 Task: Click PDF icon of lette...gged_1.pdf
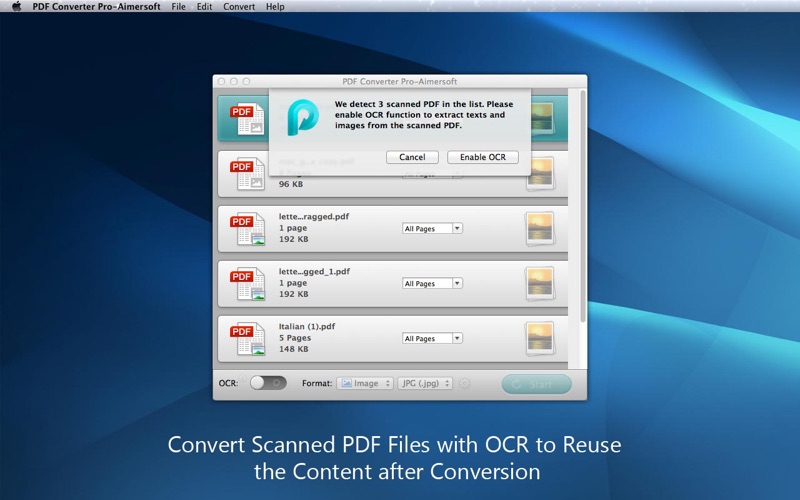tap(248, 284)
